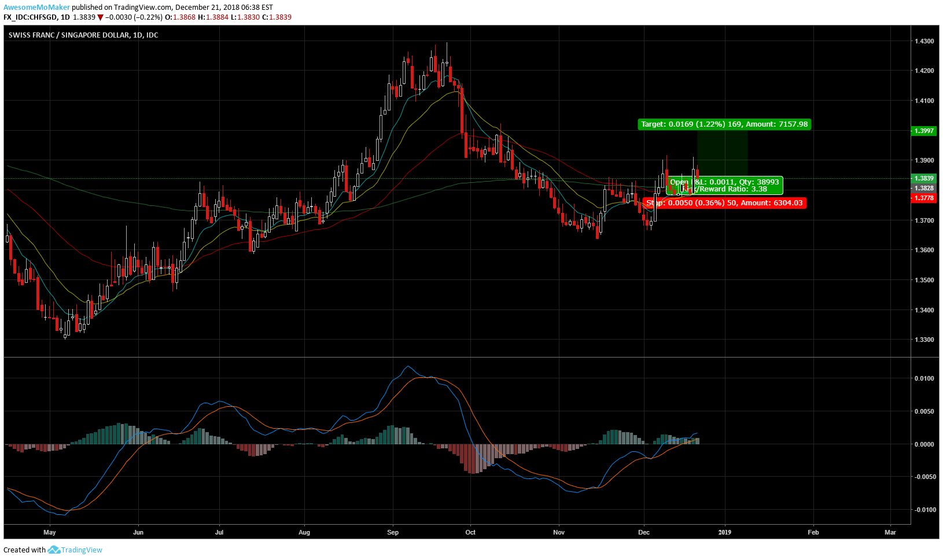This screenshot has width=943, height=560.
Task: Click the Jun label on time axis
Action: [138, 532]
